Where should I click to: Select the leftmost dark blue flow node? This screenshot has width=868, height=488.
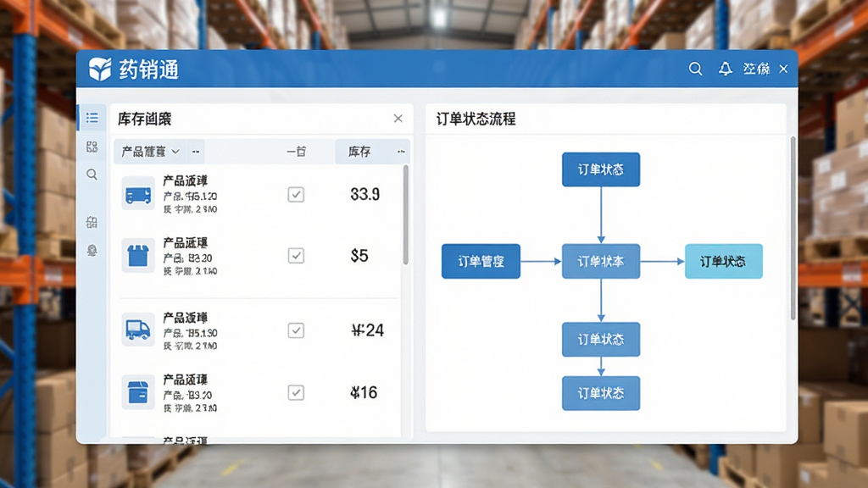[481, 261]
